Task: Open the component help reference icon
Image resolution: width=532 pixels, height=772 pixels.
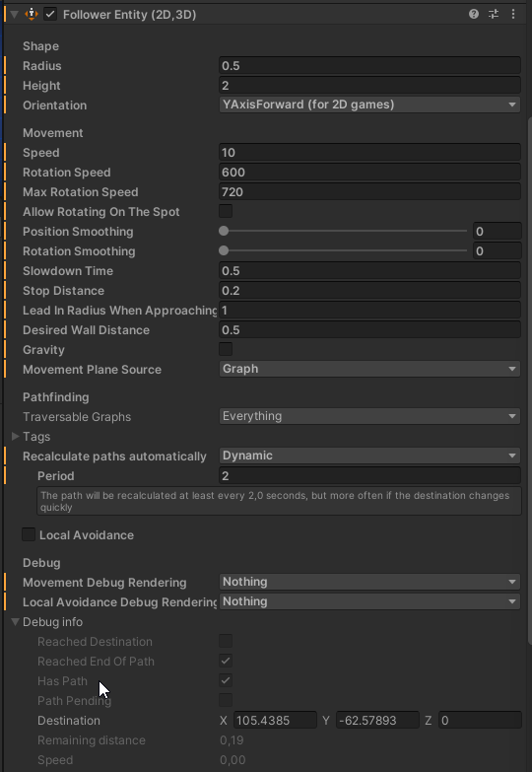Action: coord(474,14)
